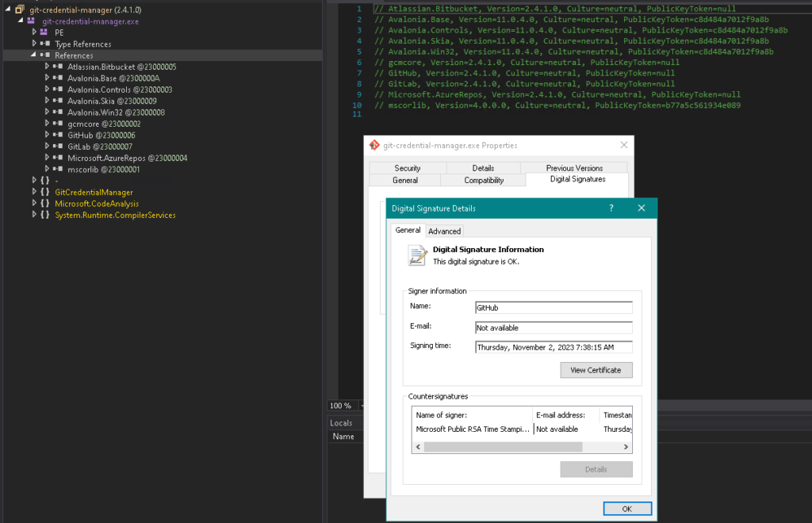Viewport: 812px width, 523px height.
Task: Click the PE node icon
Action: click(x=44, y=32)
